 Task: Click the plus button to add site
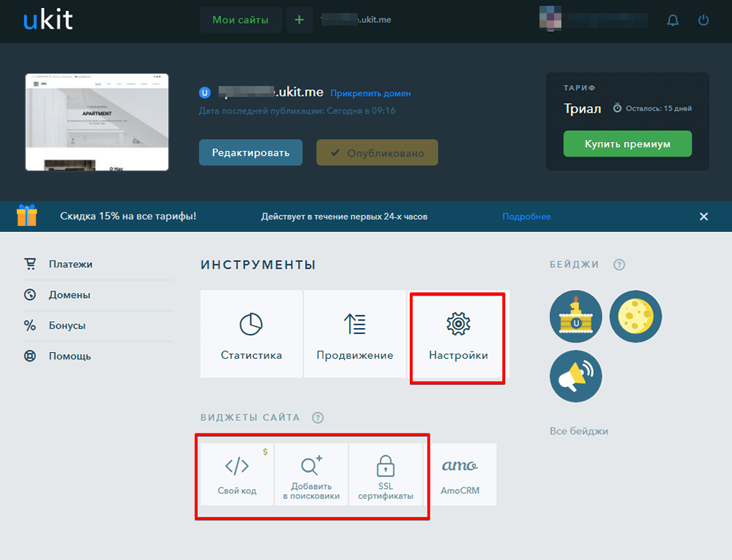(299, 20)
